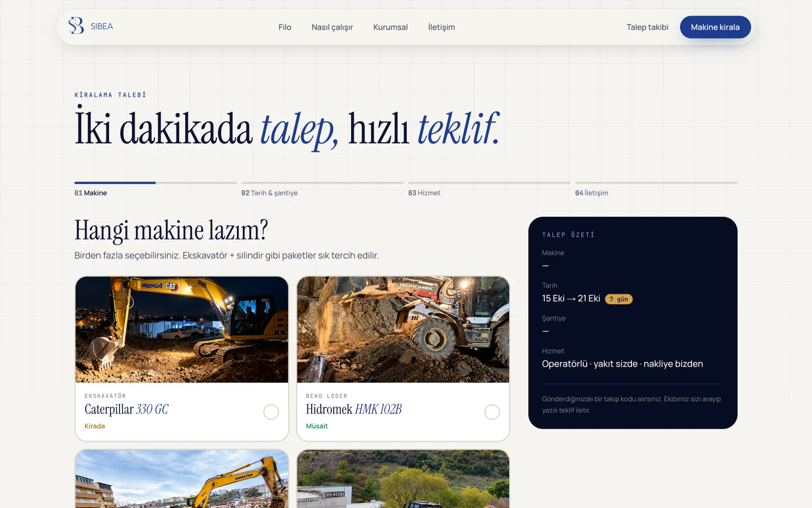Click the SIBEA logo icon
Image resolution: width=812 pixels, height=508 pixels.
(76, 26)
